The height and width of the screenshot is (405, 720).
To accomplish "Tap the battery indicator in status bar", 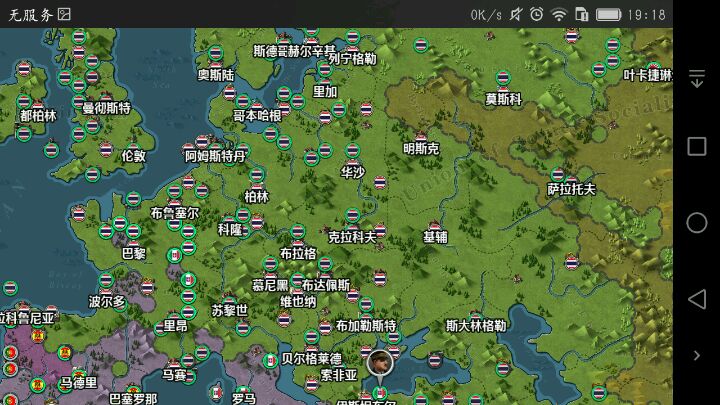I will pyautogui.click(x=608, y=14).
